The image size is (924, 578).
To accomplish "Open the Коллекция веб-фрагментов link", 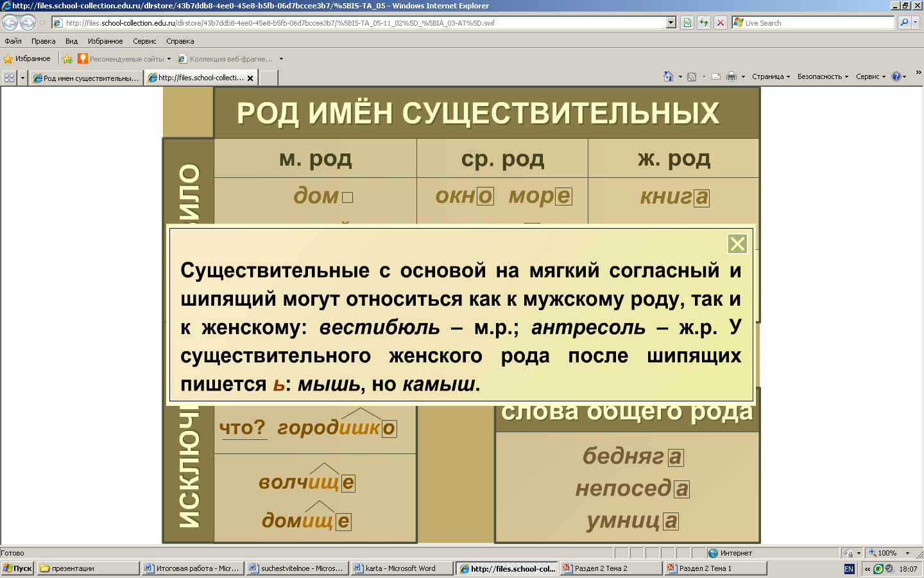I will click(x=230, y=58).
